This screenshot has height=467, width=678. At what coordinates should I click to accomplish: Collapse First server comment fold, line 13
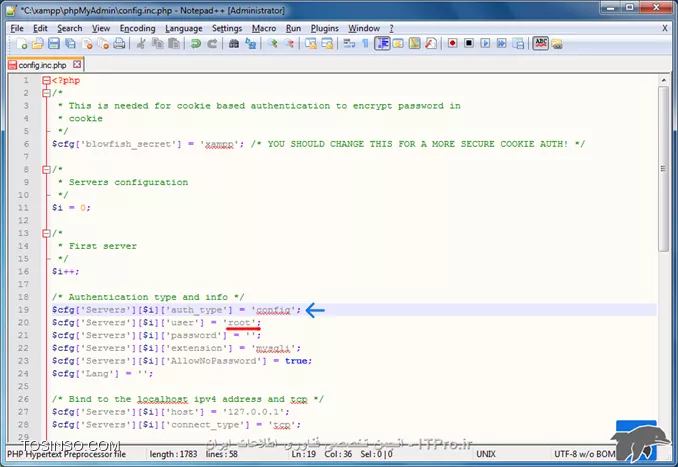tap(46, 234)
